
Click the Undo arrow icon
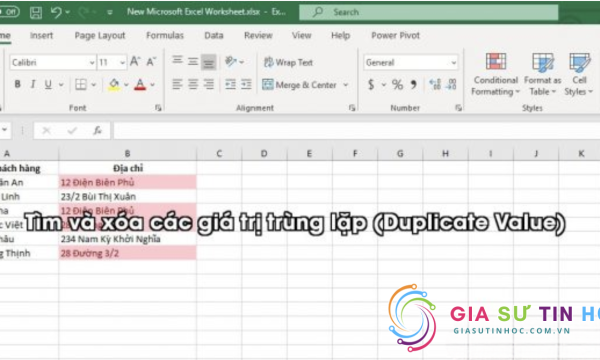pyautogui.click(x=56, y=12)
